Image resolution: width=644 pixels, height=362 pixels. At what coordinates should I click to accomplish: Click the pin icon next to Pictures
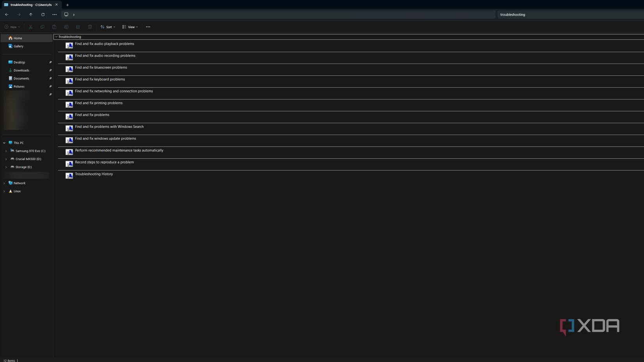click(x=50, y=87)
